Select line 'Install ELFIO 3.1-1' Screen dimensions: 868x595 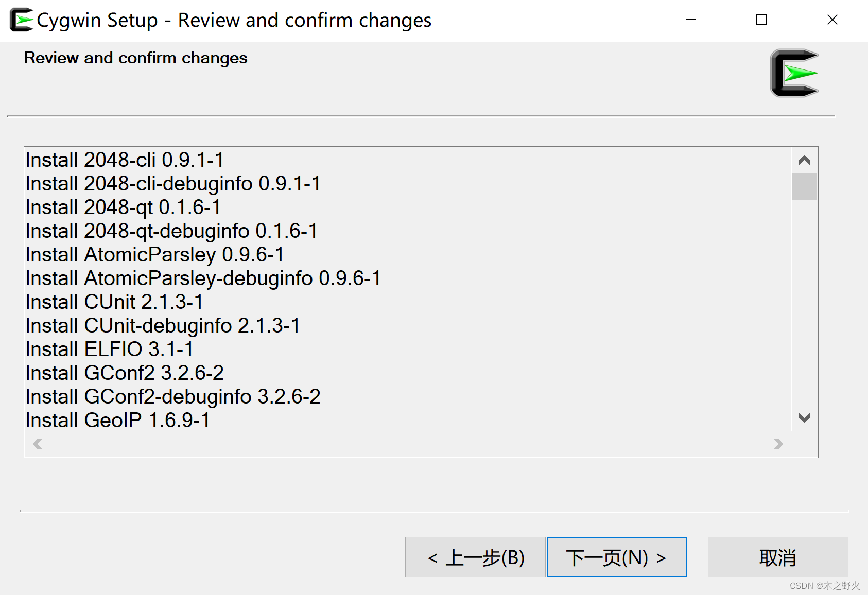pyautogui.click(x=110, y=349)
